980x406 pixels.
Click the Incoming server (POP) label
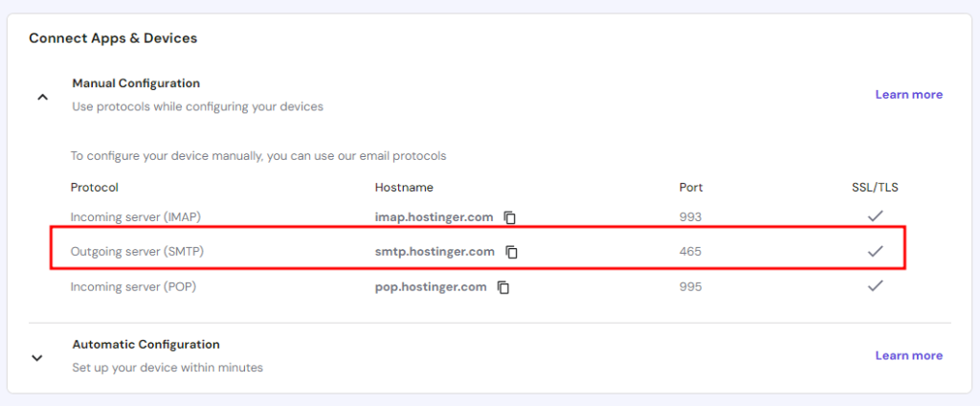[x=134, y=287]
